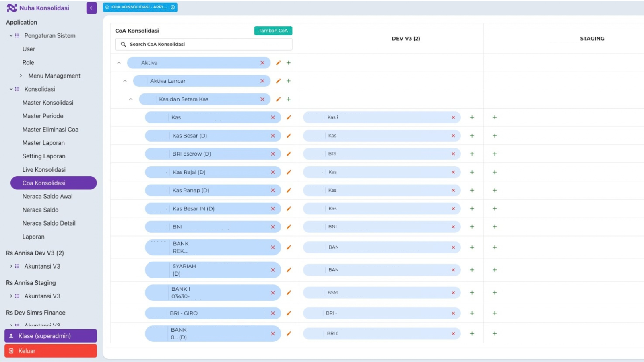Click the Tambah CoA button
The image size is (644, 362).
(273, 31)
